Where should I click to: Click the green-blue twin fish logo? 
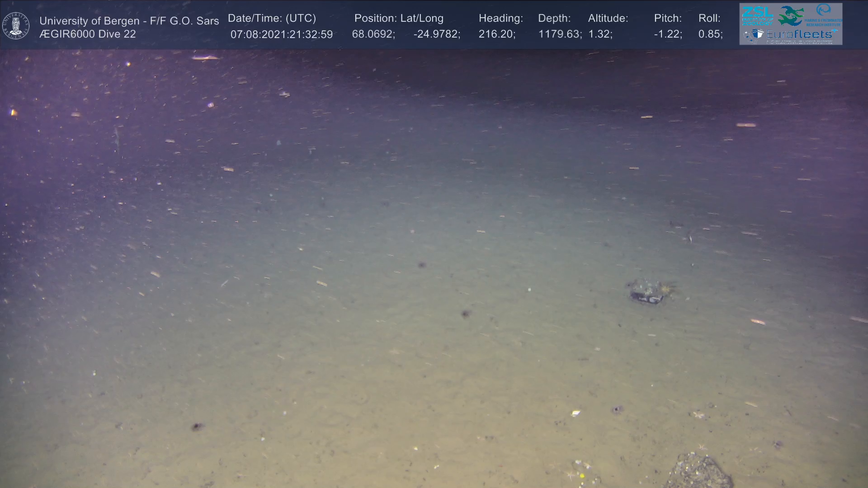(791, 15)
